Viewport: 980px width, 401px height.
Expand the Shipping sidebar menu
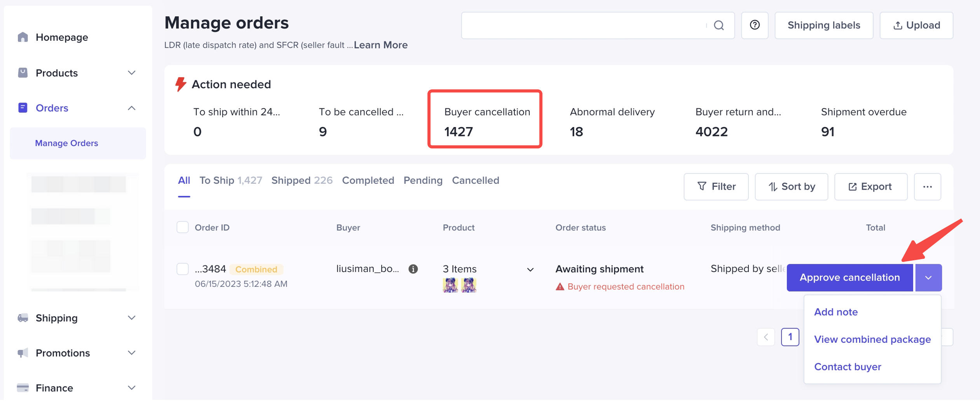click(132, 318)
